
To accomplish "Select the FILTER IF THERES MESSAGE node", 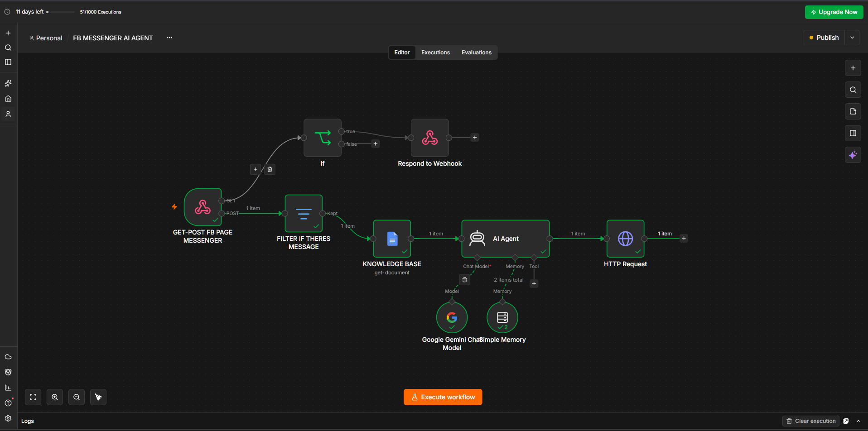I will point(304,213).
